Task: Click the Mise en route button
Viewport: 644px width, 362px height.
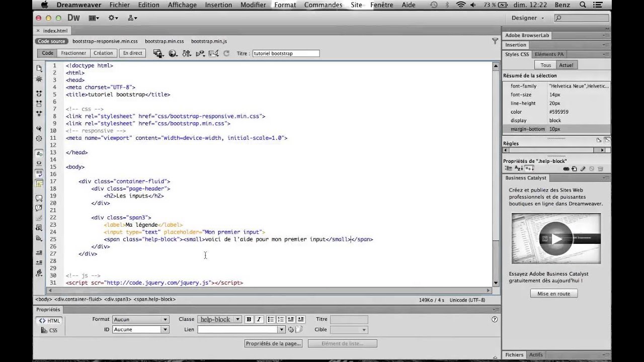Action: point(553,294)
